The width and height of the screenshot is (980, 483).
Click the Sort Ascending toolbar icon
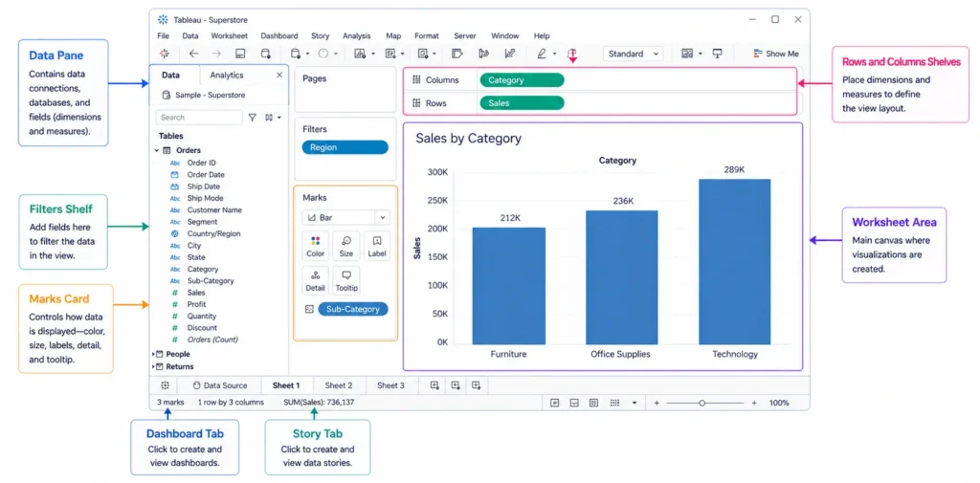(x=483, y=54)
